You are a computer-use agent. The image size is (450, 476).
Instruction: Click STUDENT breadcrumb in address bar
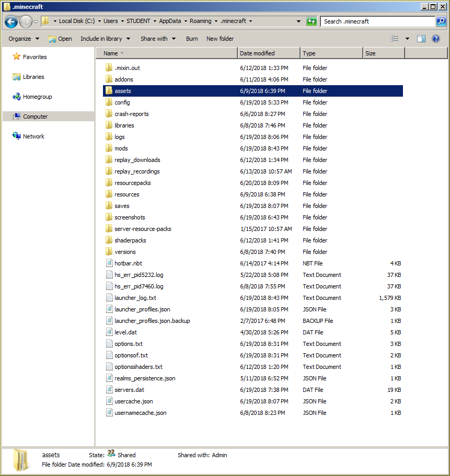[138, 21]
